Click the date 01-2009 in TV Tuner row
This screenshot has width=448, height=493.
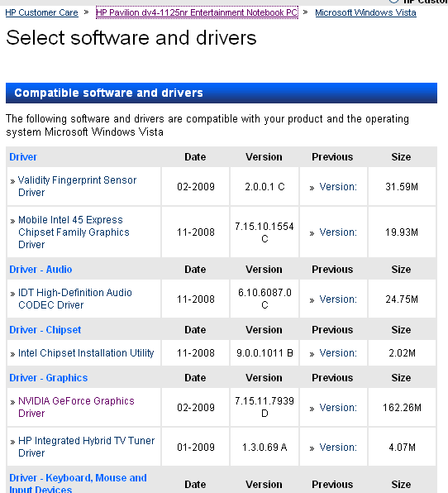pyautogui.click(x=196, y=448)
